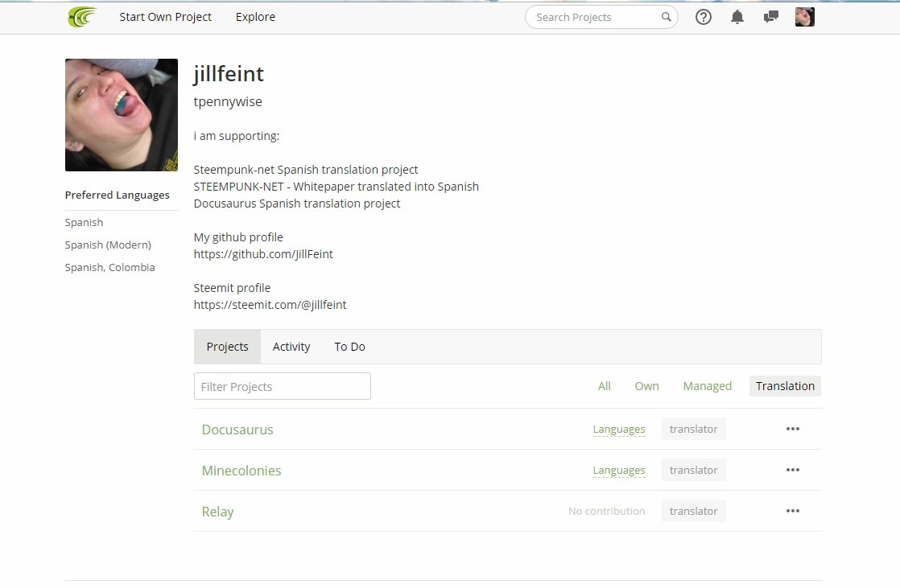Switch to the To Do tab

tap(349, 347)
